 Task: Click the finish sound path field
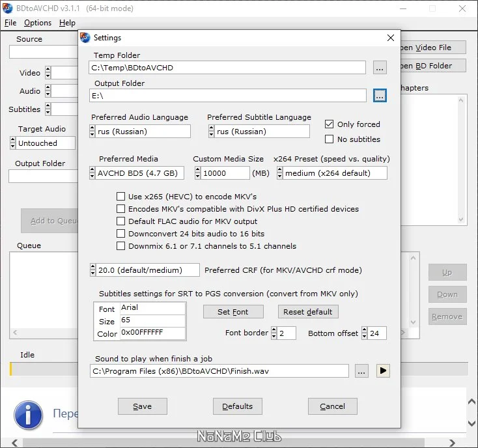(x=219, y=371)
